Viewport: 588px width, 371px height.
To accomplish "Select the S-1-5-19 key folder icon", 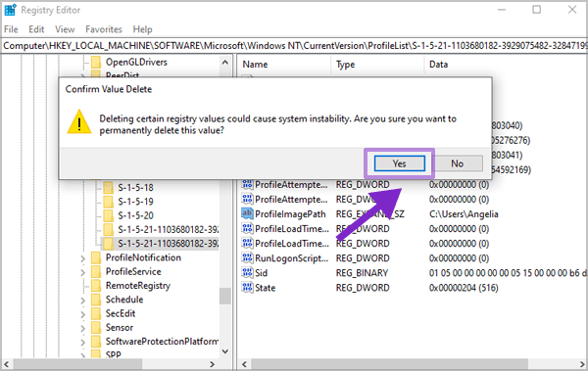I will tap(109, 202).
